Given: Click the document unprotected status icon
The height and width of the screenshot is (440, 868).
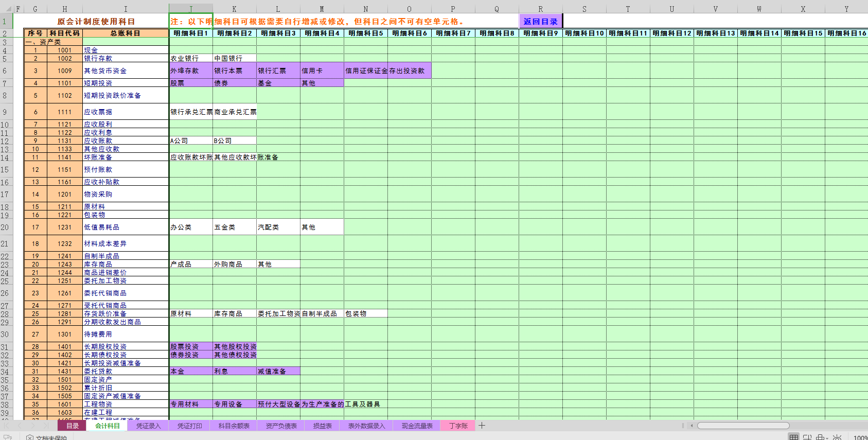Looking at the screenshot, I should (x=30, y=437).
